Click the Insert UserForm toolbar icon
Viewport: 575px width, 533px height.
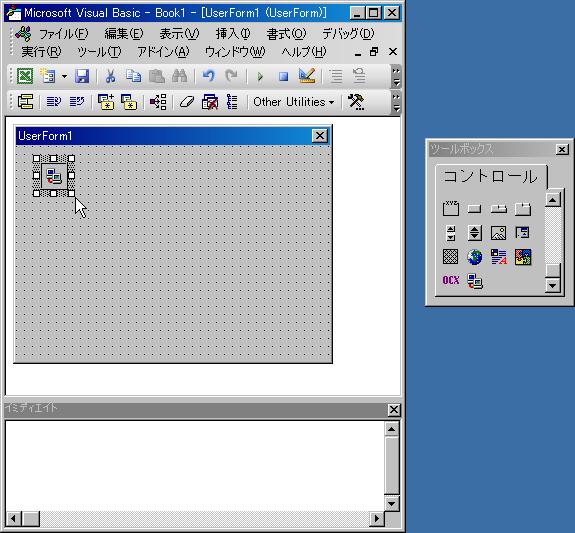48,76
